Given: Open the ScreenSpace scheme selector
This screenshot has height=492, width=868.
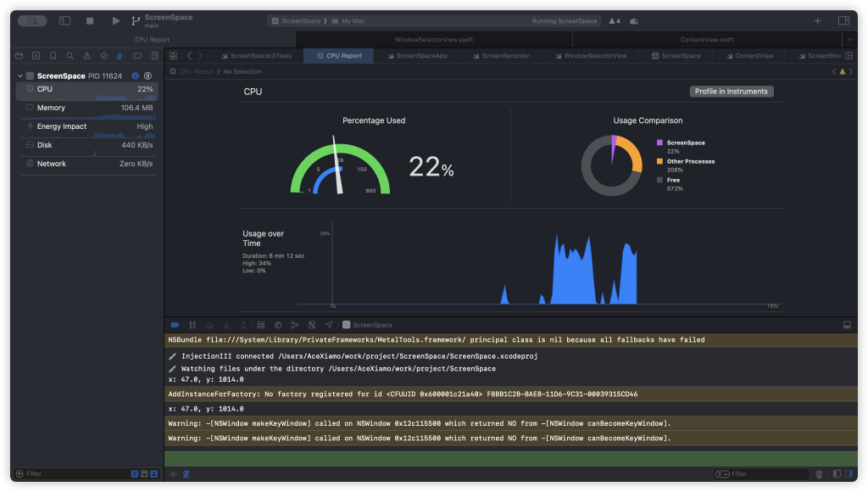Looking at the screenshot, I should click(297, 20).
